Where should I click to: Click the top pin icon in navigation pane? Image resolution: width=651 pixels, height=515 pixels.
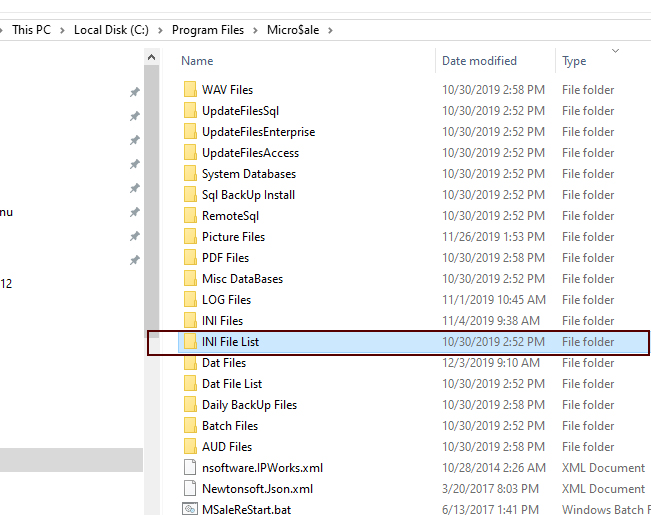click(135, 92)
